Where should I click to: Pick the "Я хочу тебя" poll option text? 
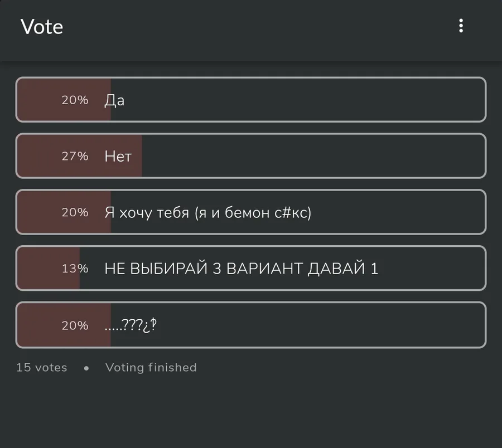coord(207,212)
